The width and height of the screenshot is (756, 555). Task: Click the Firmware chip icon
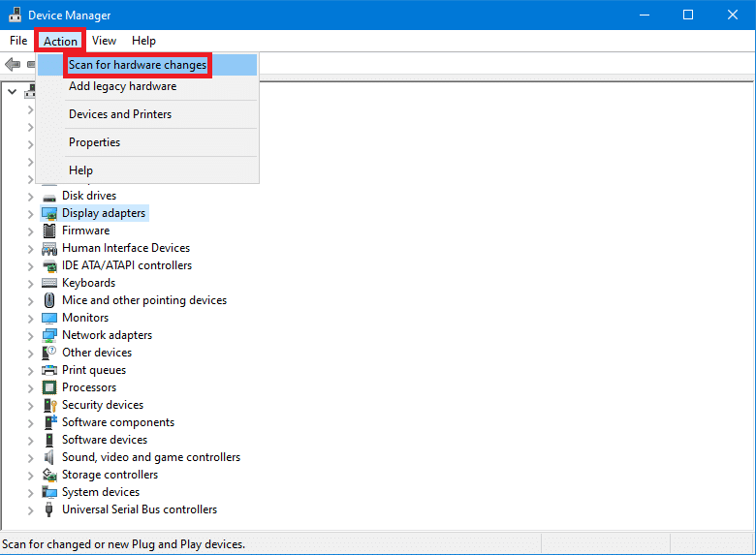point(49,231)
